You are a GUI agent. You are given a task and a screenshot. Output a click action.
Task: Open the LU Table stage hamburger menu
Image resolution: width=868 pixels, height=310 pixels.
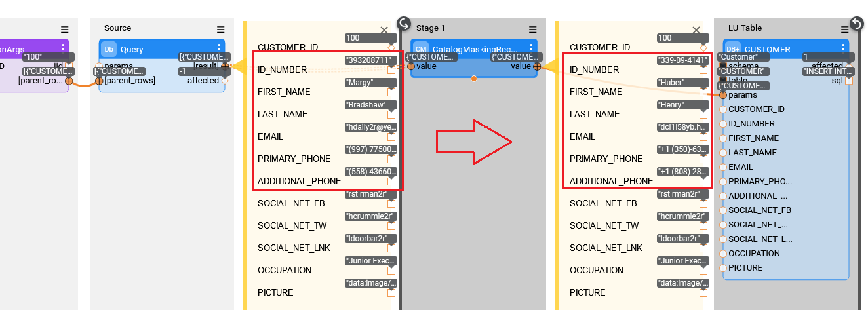click(x=844, y=29)
